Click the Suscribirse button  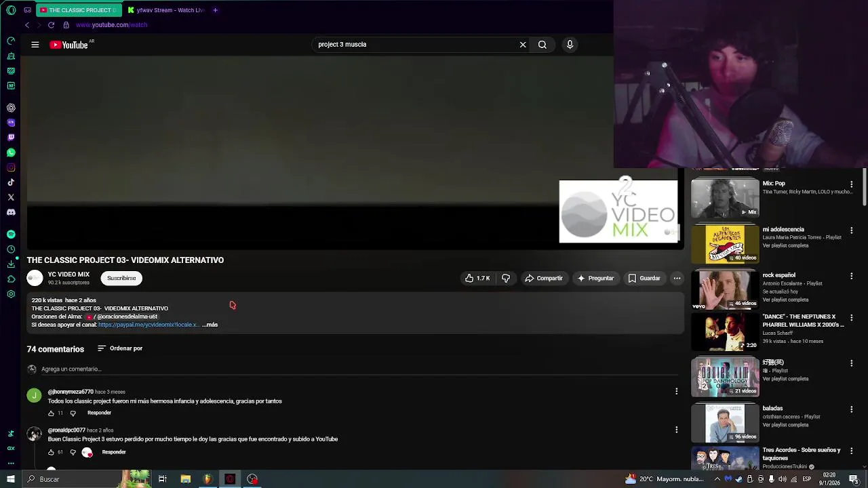121,278
